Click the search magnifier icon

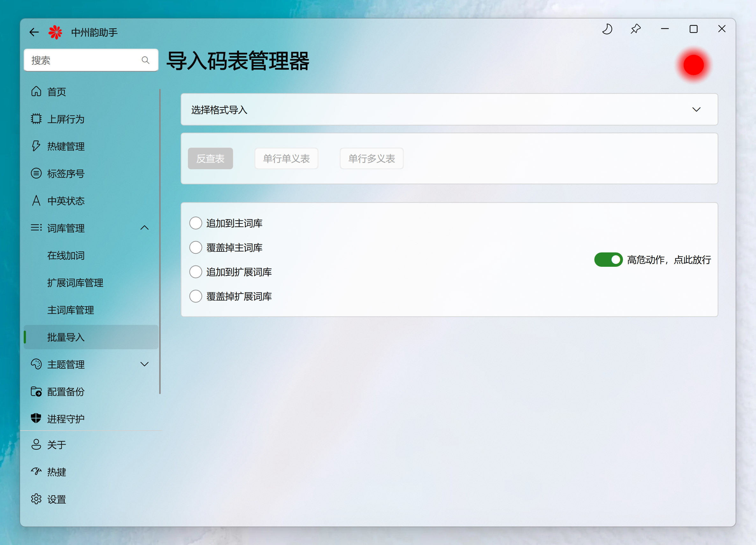[x=145, y=60]
